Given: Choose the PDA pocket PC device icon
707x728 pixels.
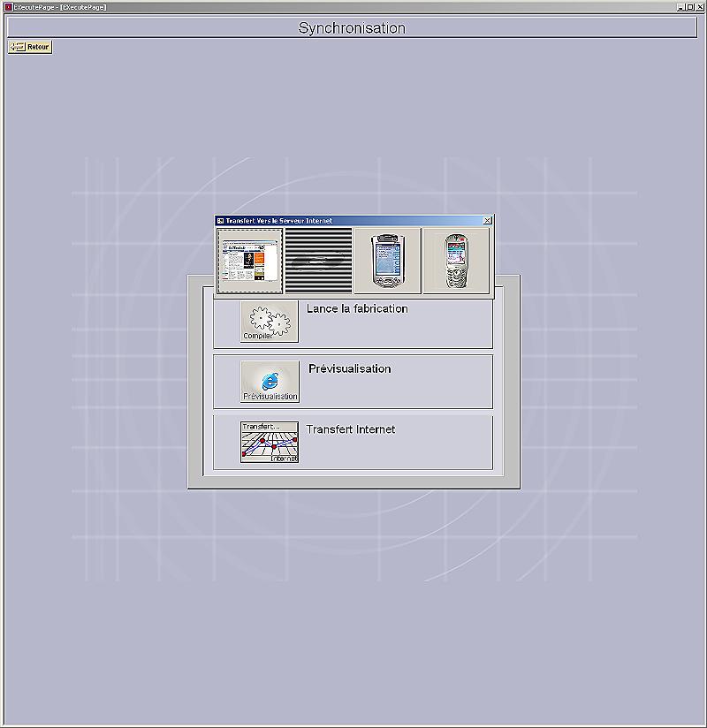Looking at the screenshot, I should (x=387, y=261).
